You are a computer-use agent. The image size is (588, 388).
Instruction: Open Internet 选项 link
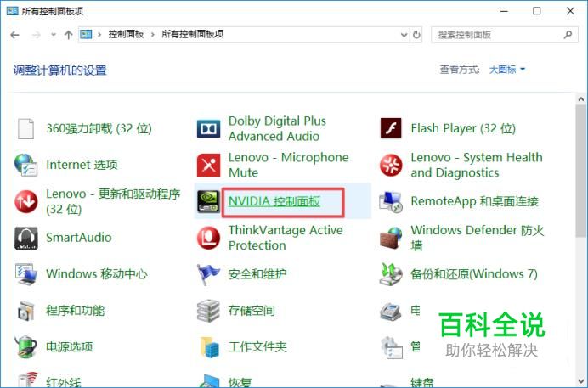point(82,165)
